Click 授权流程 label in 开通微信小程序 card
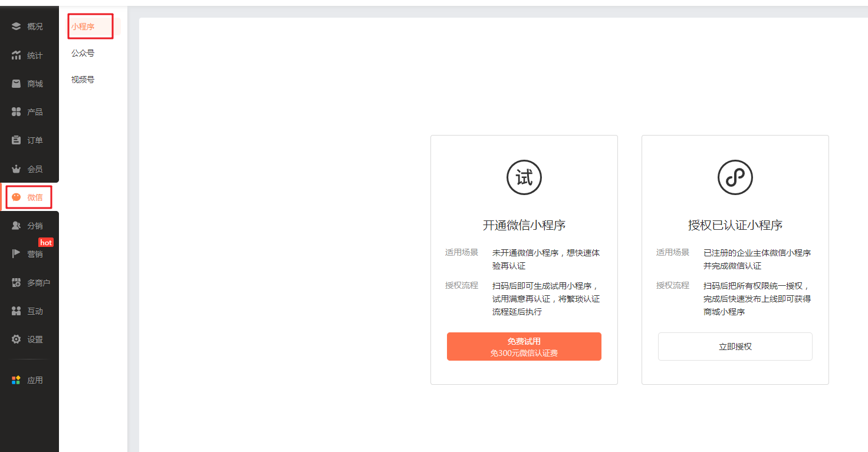868x452 pixels. [x=462, y=285]
